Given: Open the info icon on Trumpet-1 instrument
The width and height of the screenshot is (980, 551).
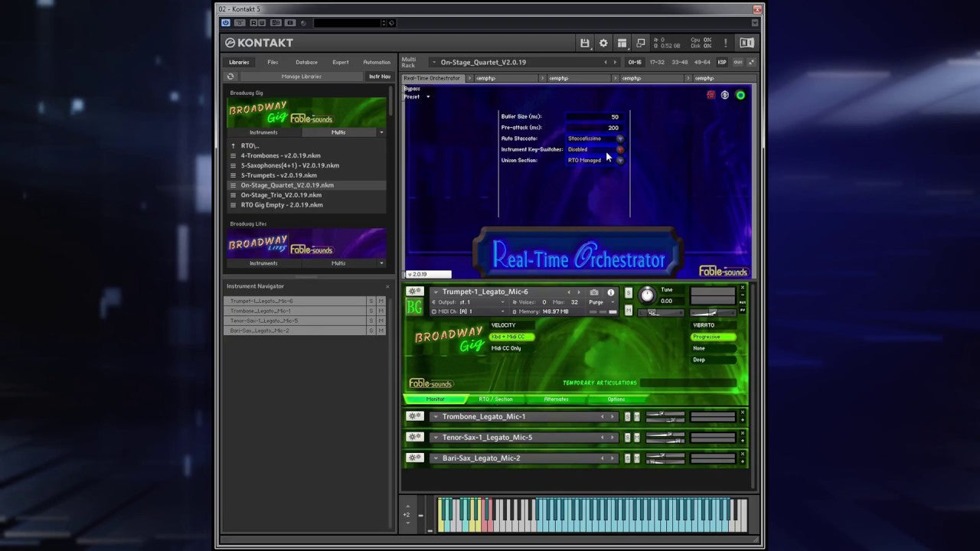Looking at the screenshot, I should (610, 292).
